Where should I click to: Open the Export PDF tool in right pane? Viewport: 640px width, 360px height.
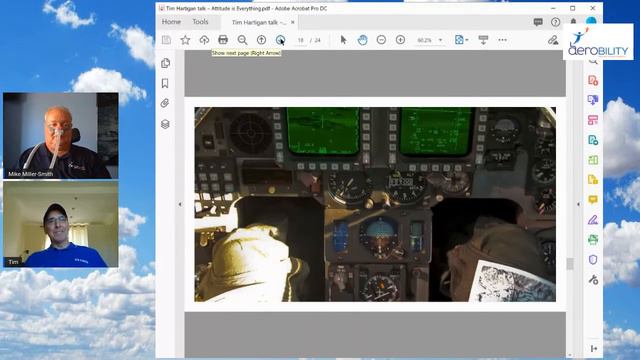point(593,140)
